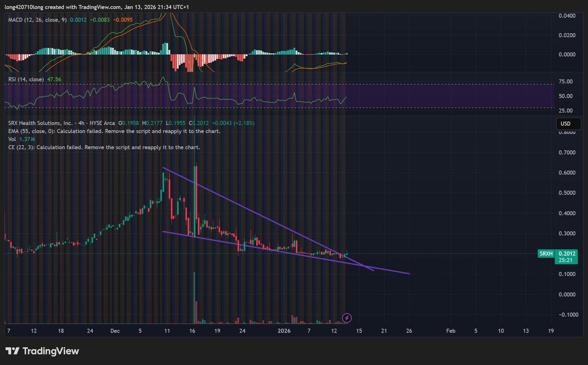Viewport: 588px width, 365px height.
Task: Click the 0.0200 MACD axis label
Action: click(x=568, y=35)
